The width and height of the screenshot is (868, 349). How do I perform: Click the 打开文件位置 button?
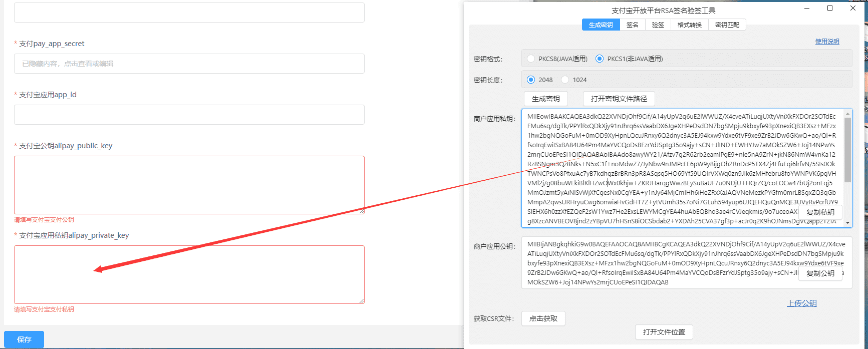[x=664, y=332]
